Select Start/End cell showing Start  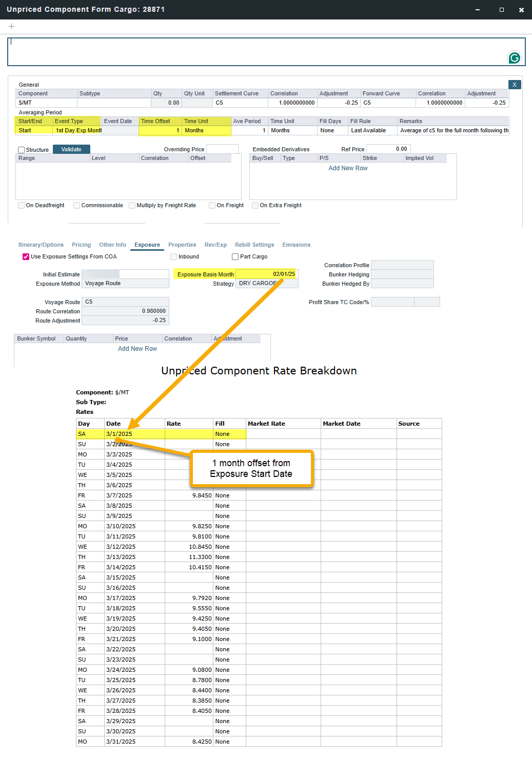(x=33, y=130)
